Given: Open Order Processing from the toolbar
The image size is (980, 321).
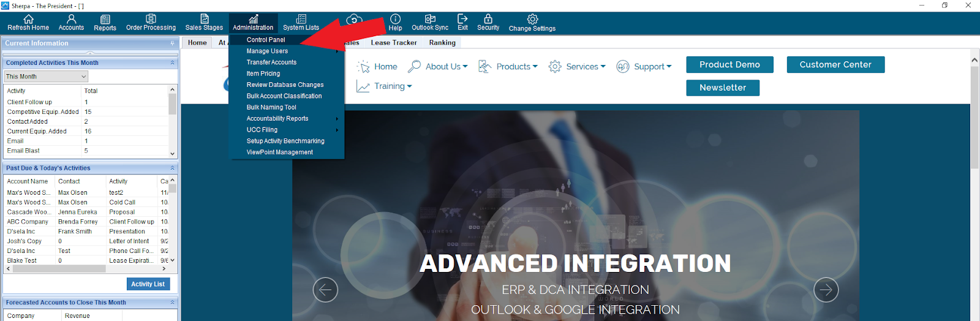Looking at the screenshot, I should tap(151, 23).
